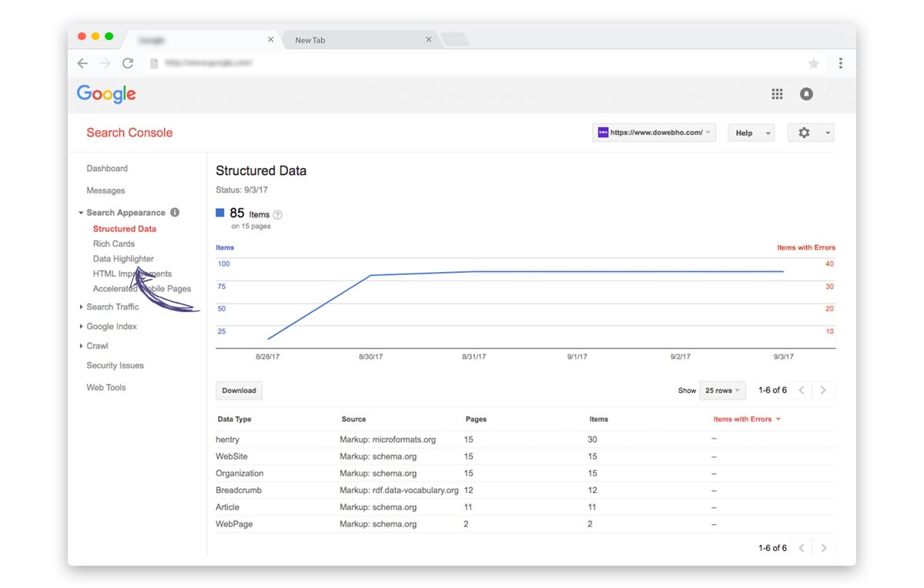Go to previous page at table bottom

coord(802,548)
